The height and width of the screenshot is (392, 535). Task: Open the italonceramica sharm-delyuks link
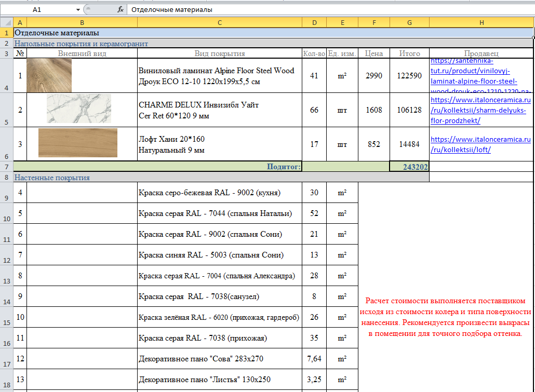click(480, 110)
